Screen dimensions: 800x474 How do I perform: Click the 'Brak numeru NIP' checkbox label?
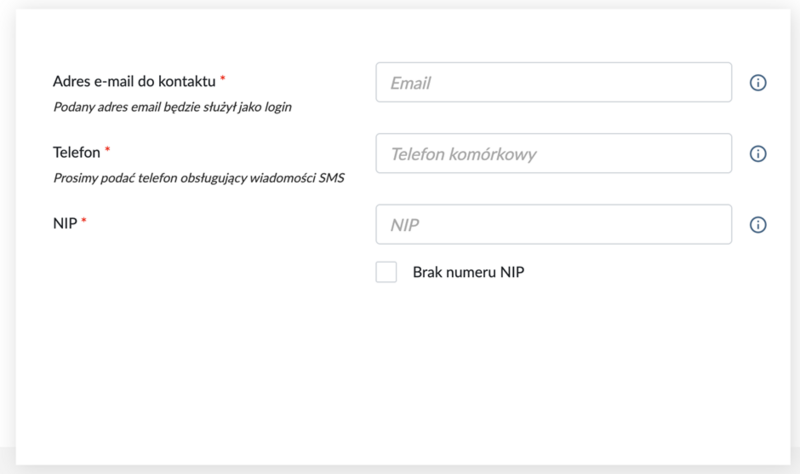(468, 272)
